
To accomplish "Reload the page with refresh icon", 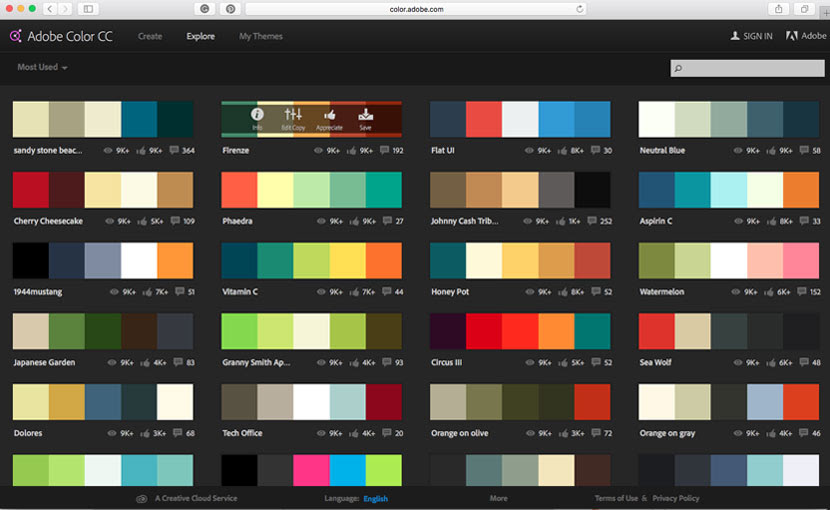I will (580, 9).
